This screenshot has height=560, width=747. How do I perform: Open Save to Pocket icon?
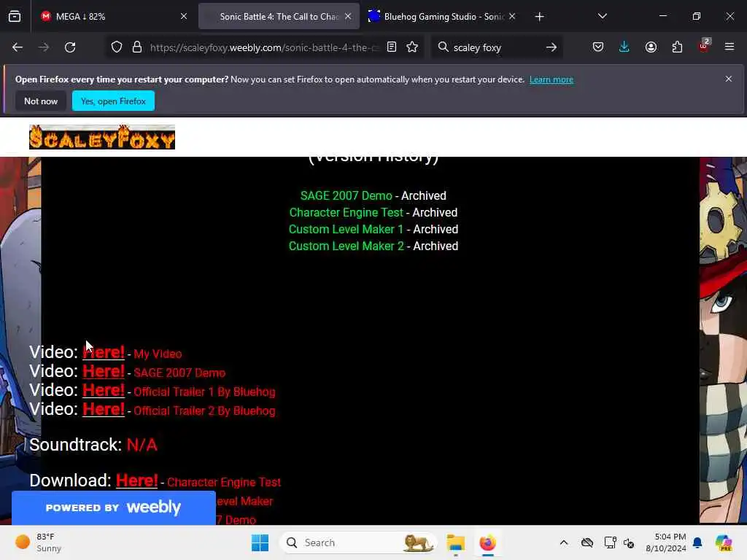(598, 47)
